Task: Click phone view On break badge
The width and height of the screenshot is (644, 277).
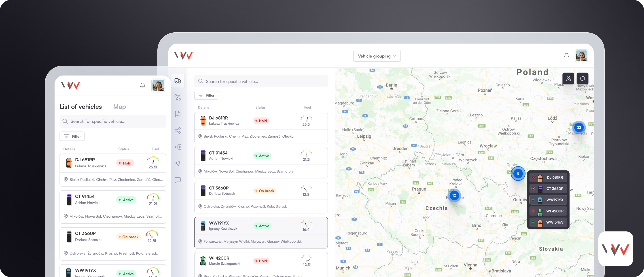Action: coord(129,237)
